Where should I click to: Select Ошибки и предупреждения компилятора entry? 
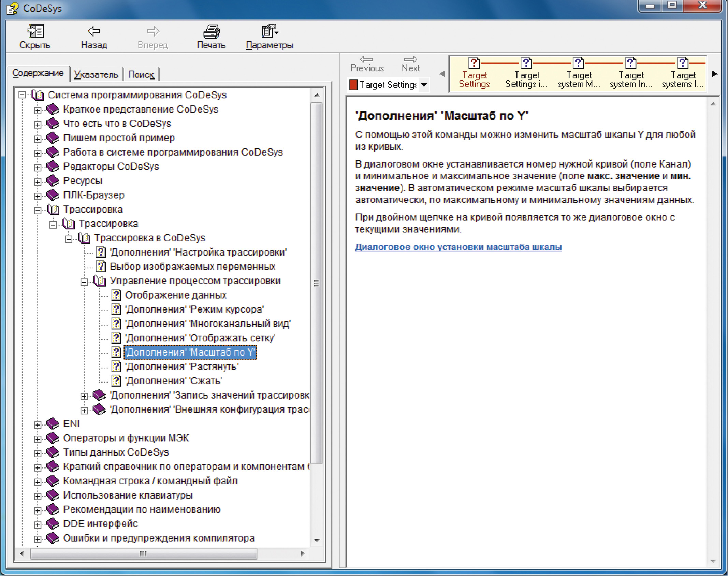[x=159, y=538]
